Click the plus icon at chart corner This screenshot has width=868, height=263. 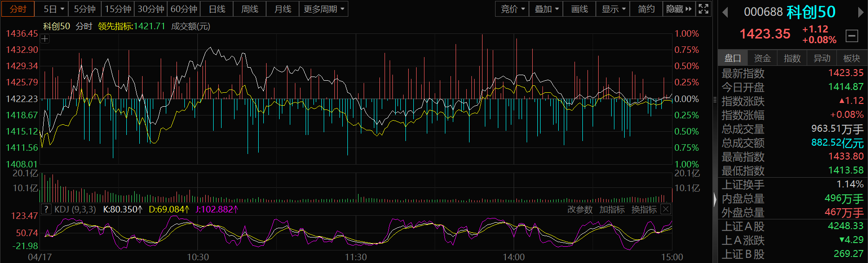click(45, 39)
